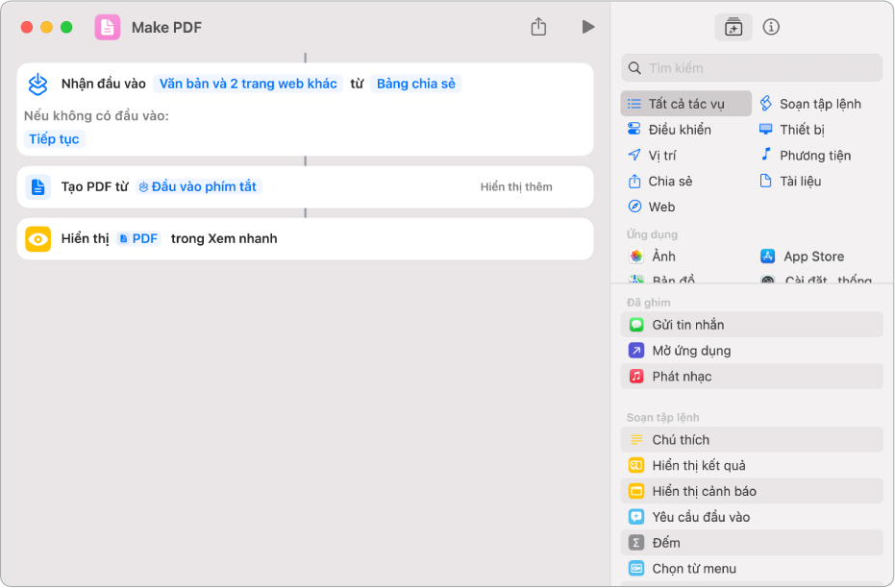Minimize window with yellow button

coord(47,27)
